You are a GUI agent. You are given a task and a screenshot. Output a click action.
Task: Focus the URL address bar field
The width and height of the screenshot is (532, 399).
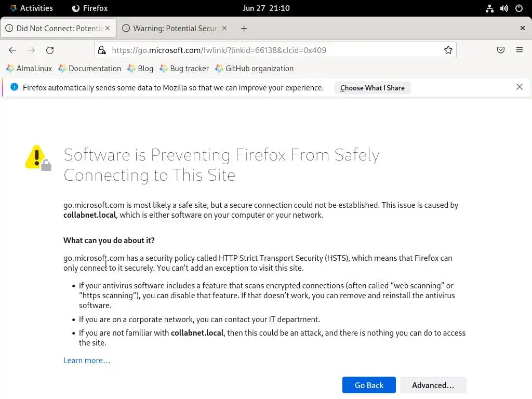[270, 50]
